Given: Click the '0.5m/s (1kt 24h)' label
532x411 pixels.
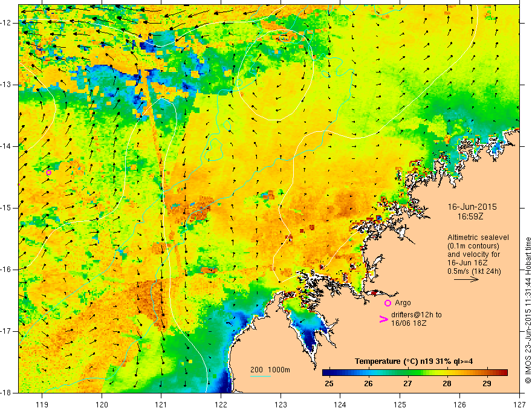Looking at the screenshot, I should point(474,271).
